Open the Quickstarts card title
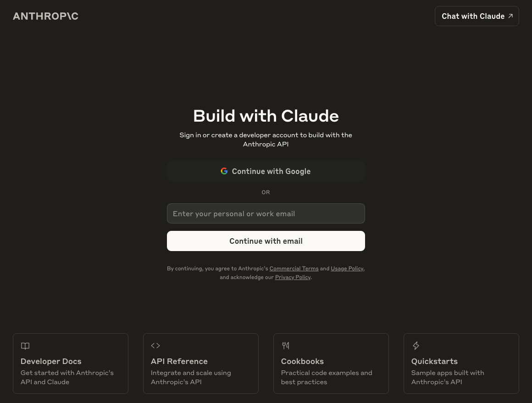The image size is (532, 403). (x=434, y=361)
